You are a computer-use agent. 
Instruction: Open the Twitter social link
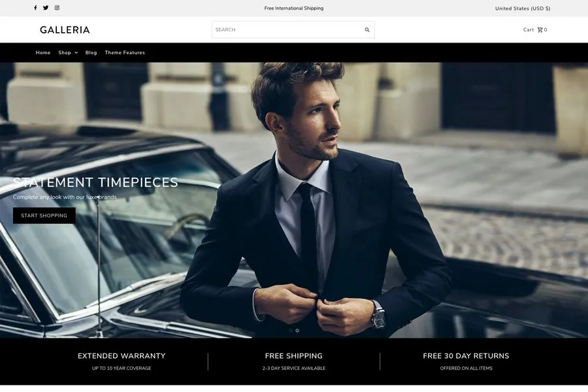(x=46, y=8)
